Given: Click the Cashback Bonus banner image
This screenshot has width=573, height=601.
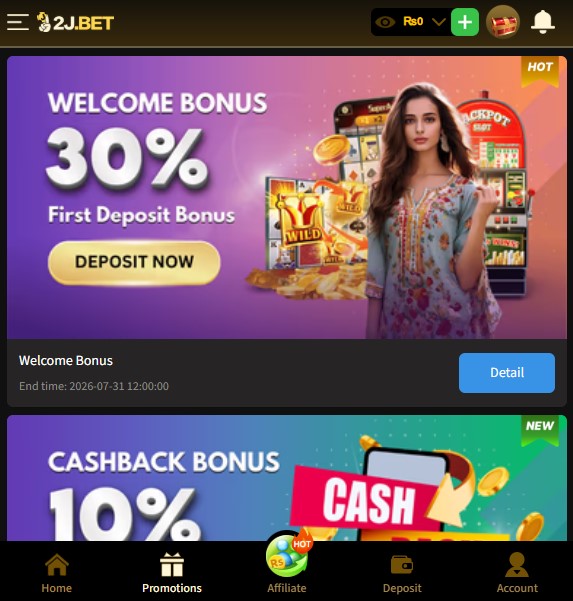Looking at the screenshot, I should (x=287, y=478).
